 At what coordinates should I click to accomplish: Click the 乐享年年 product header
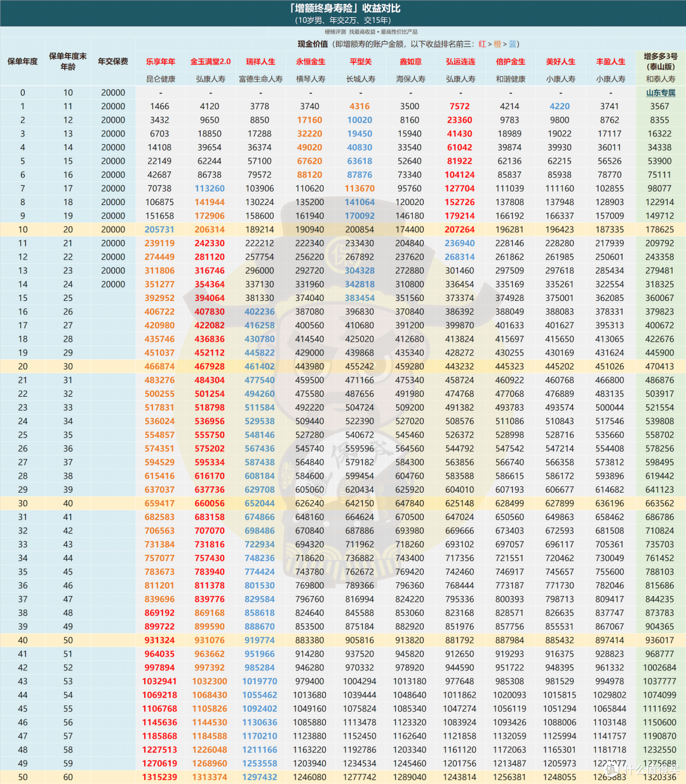pyautogui.click(x=161, y=62)
